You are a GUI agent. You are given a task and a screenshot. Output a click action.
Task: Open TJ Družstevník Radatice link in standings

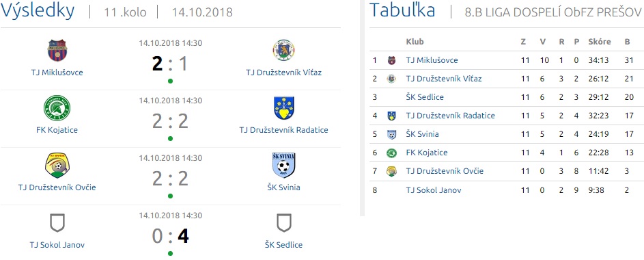[x=450, y=116]
